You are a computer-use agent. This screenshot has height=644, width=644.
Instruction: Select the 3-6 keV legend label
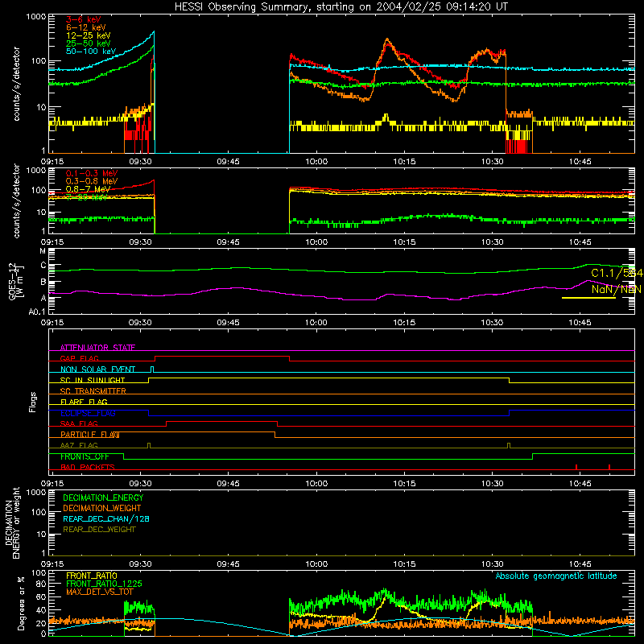click(x=83, y=19)
